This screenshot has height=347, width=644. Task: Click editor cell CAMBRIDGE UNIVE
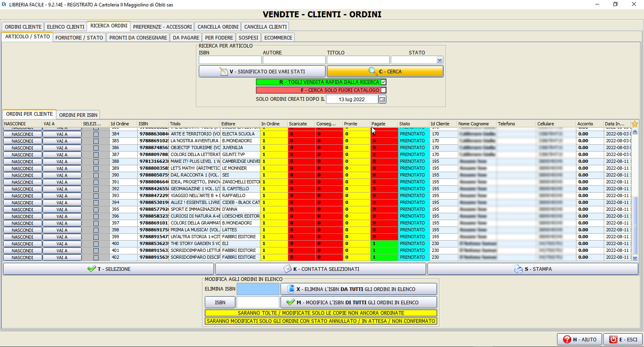point(241,161)
